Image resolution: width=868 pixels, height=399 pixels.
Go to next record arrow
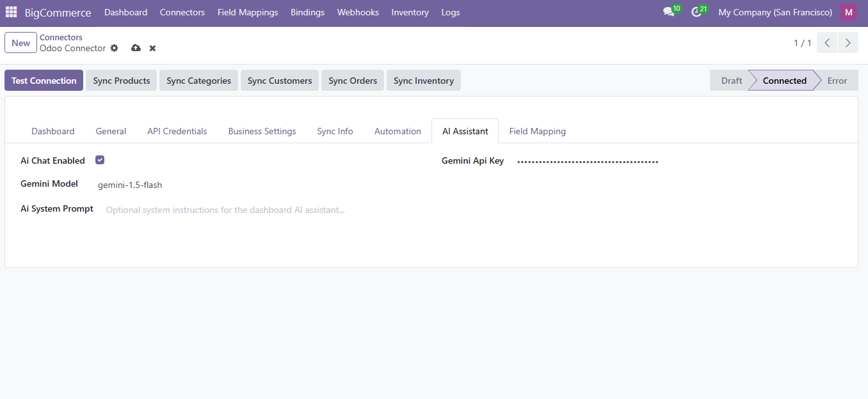point(848,43)
